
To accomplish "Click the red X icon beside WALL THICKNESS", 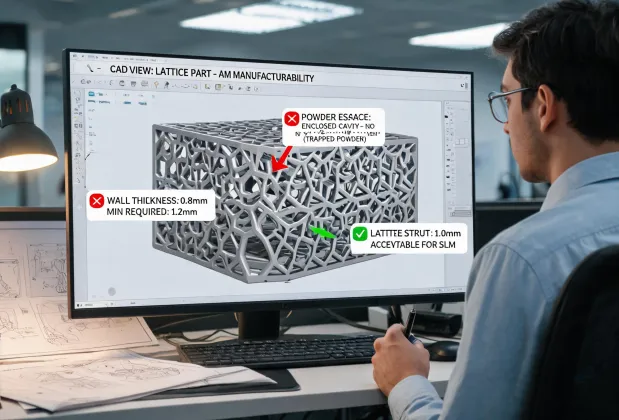I will (x=97, y=201).
